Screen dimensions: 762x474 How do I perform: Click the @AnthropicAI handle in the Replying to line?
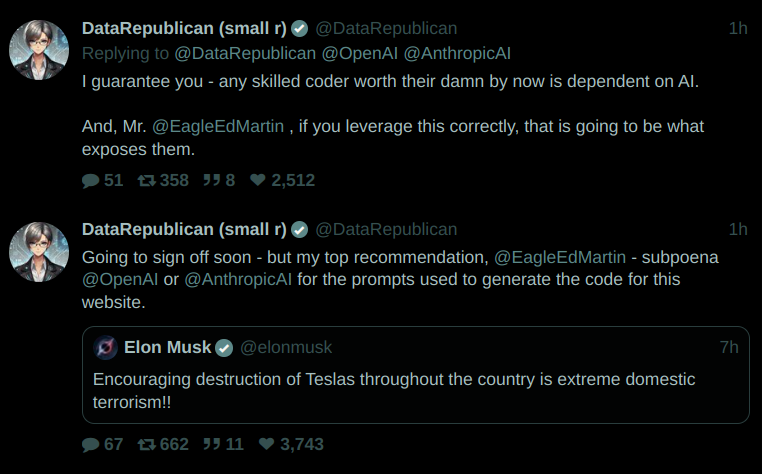point(457,53)
